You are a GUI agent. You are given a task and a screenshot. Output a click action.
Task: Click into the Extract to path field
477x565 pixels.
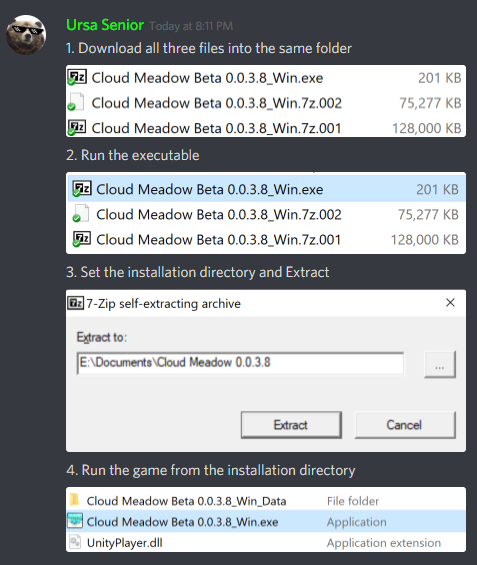point(240,363)
